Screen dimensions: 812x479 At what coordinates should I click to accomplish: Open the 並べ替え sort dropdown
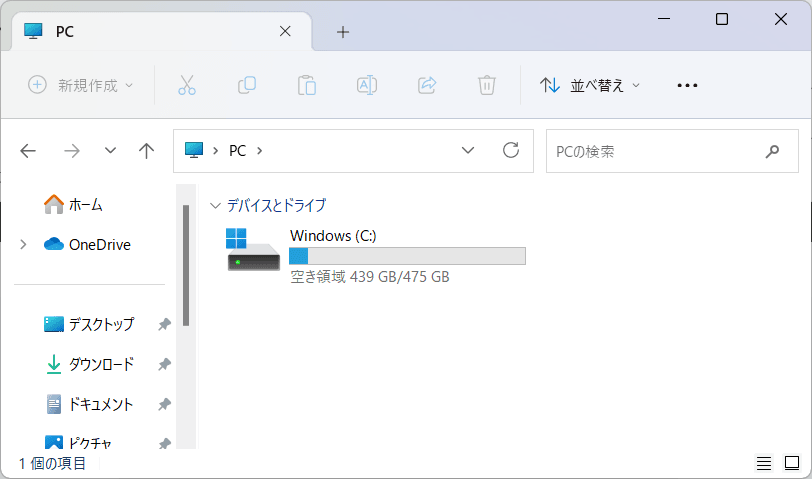(590, 85)
